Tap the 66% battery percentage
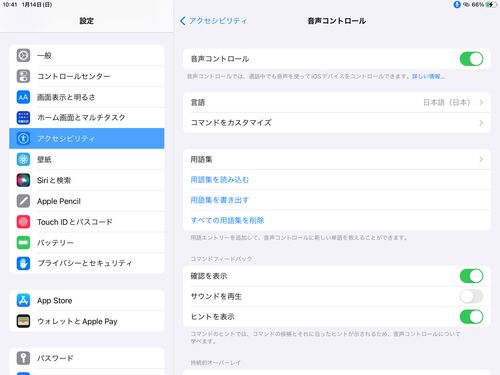 point(478,5)
